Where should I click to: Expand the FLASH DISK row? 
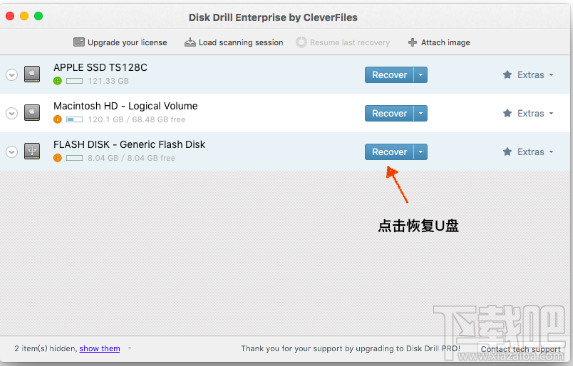coord(12,152)
